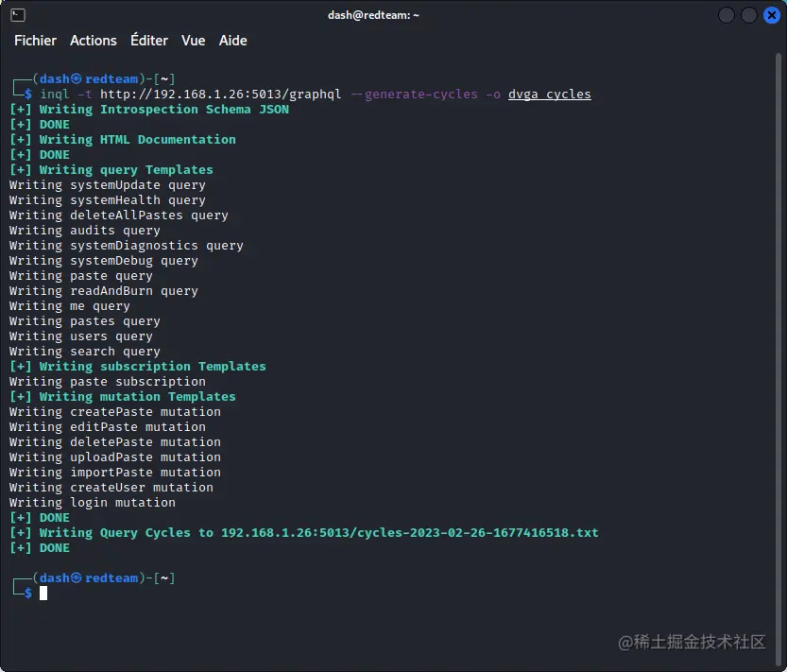Click 'Writing subscription Templates' line
Image resolution: width=787 pixels, height=672 pixels.
(x=138, y=367)
